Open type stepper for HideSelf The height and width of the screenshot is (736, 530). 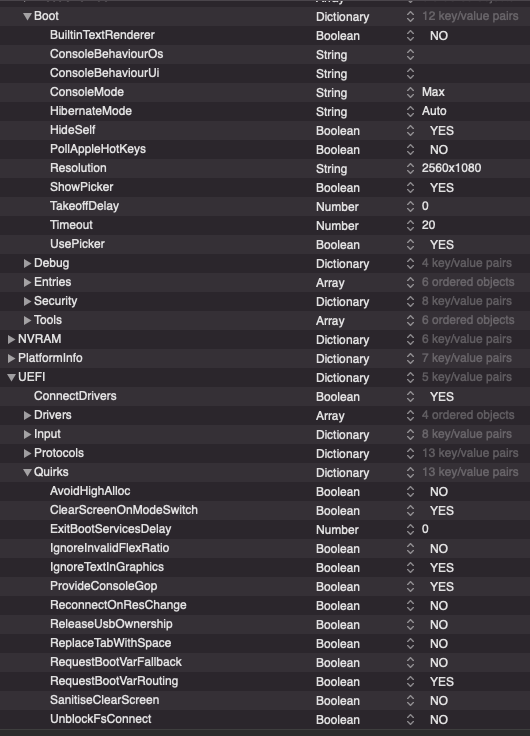pos(410,130)
